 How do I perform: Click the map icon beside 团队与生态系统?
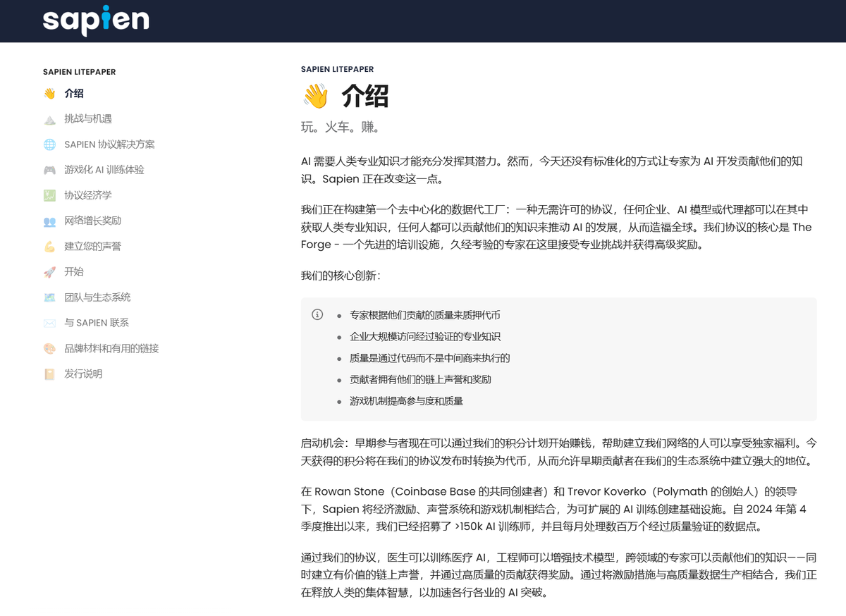point(49,297)
